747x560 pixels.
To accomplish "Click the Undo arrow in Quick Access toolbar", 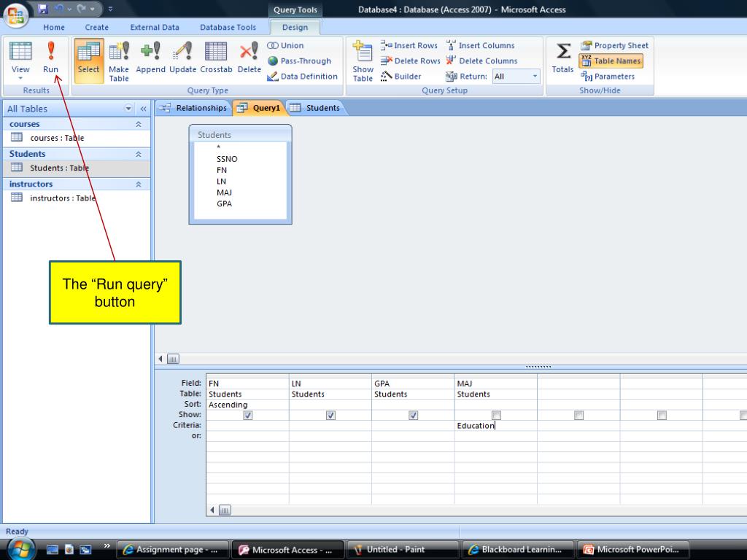I will [59, 9].
